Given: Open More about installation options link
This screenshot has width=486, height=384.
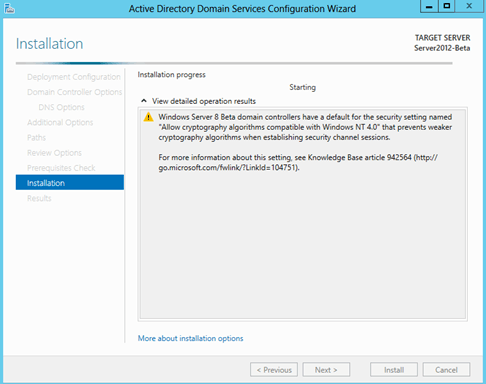Looking at the screenshot, I should (190, 338).
